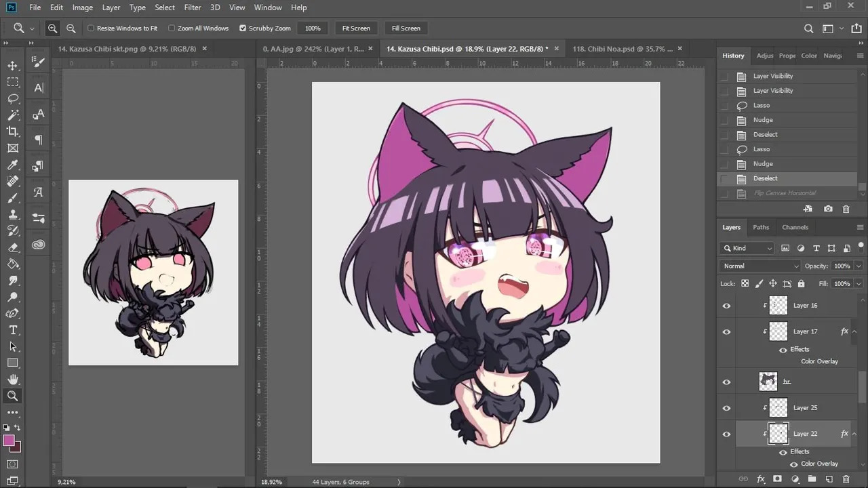The height and width of the screenshot is (488, 868).
Task: Open the Layer menu
Action: click(x=111, y=7)
